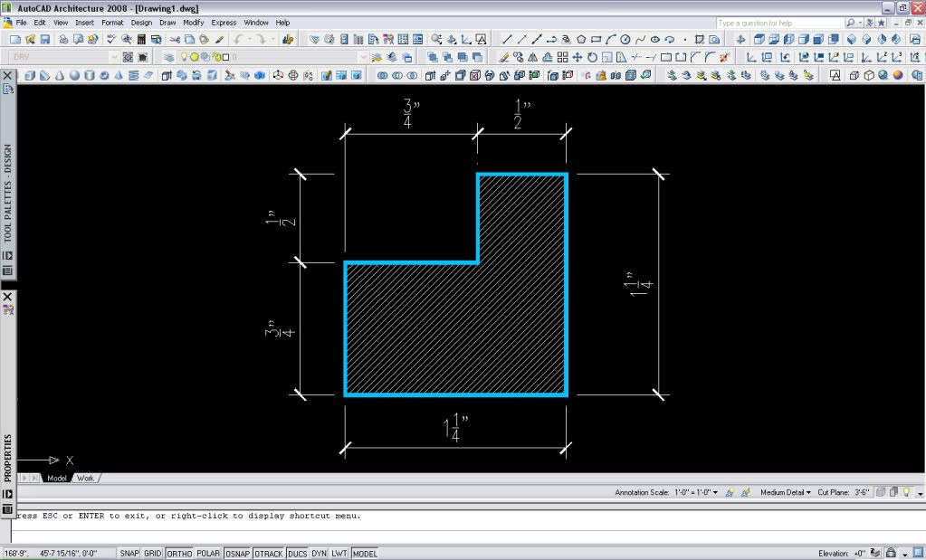Image resolution: width=926 pixels, height=560 pixels.
Task: Open the layer list dropdown
Action: (x=363, y=57)
